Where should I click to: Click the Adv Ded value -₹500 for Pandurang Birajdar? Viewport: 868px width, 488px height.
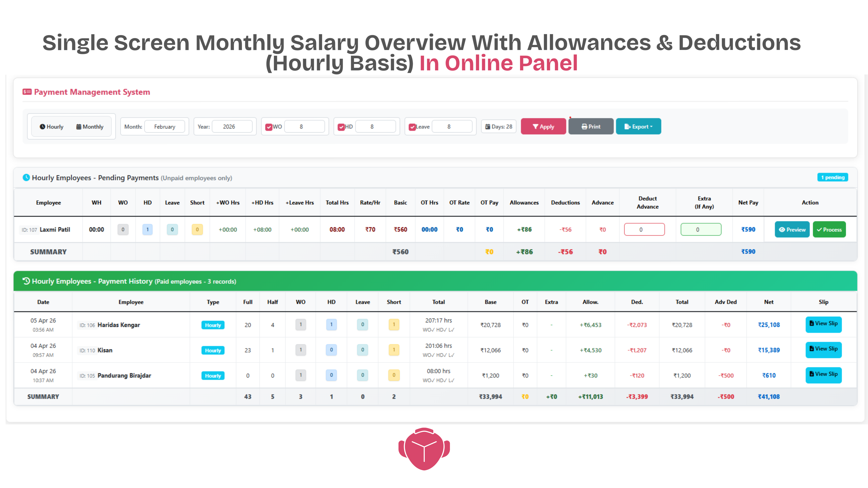[x=726, y=375]
